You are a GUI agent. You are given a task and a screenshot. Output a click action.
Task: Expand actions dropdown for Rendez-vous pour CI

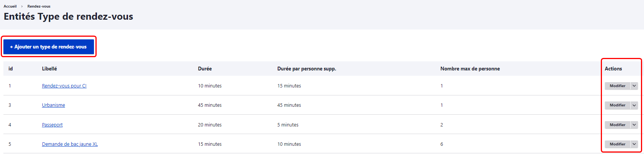[634, 86]
